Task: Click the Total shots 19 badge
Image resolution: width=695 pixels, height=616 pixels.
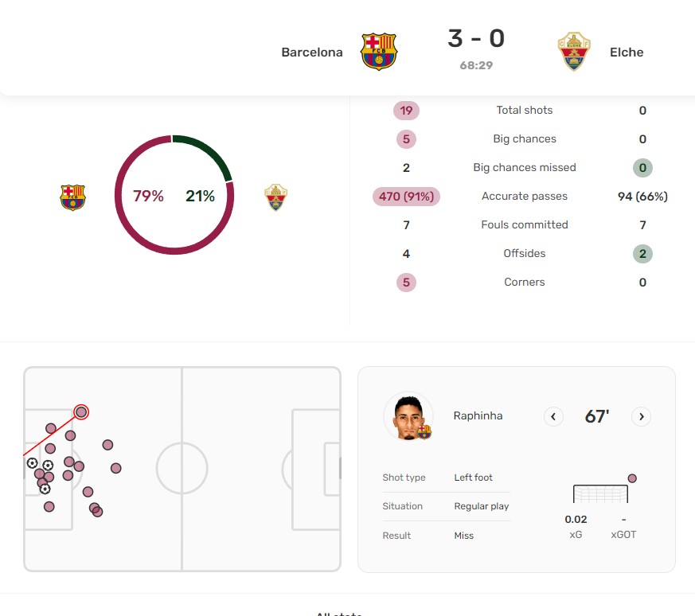Action: 406,111
